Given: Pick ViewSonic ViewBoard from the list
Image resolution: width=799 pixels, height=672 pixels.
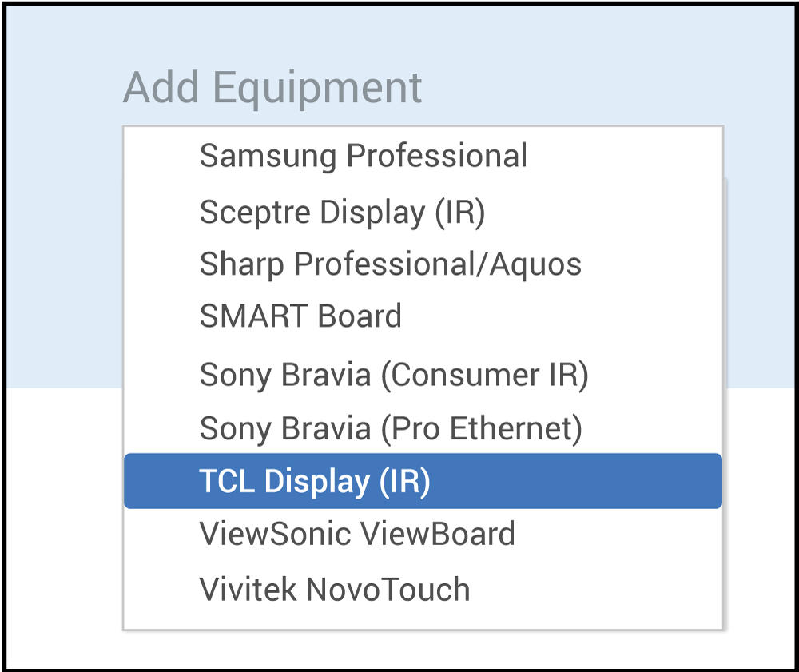Looking at the screenshot, I should [357, 534].
